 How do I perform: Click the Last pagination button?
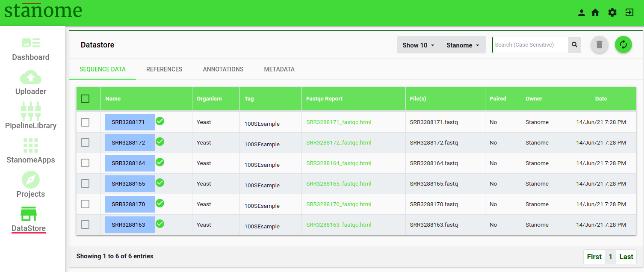[626, 257]
